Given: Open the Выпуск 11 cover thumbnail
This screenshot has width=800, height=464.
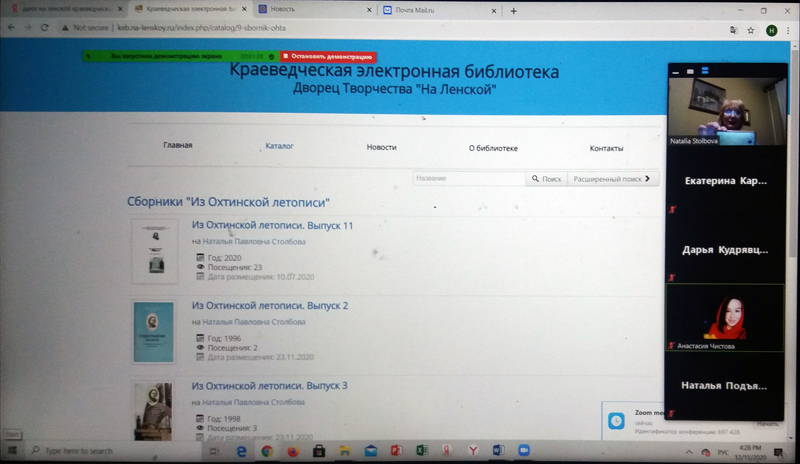Looking at the screenshot, I should (x=155, y=251).
